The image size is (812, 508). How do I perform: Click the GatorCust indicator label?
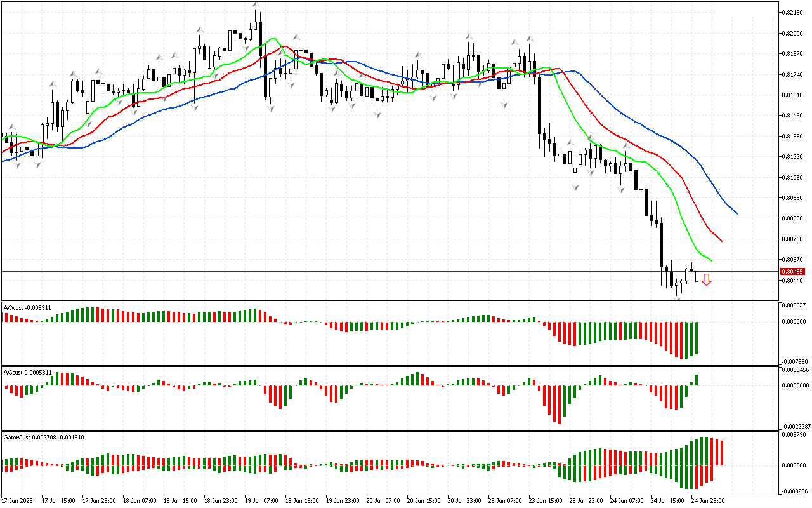(x=44, y=438)
